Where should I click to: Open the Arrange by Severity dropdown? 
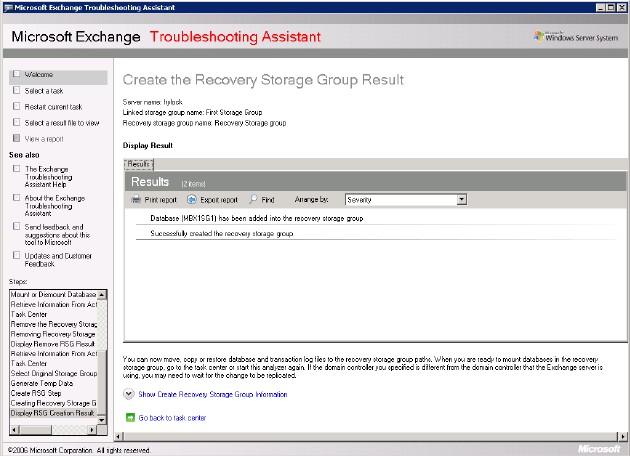[462, 199]
